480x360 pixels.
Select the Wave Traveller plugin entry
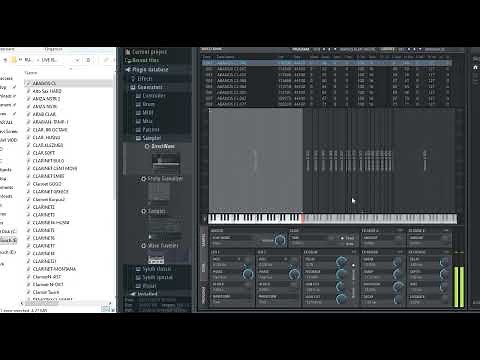[163, 245]
